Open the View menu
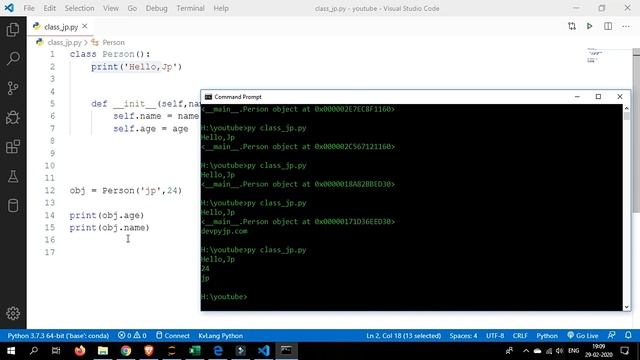Viewport: 640px width, 360px height. [111, 8]
